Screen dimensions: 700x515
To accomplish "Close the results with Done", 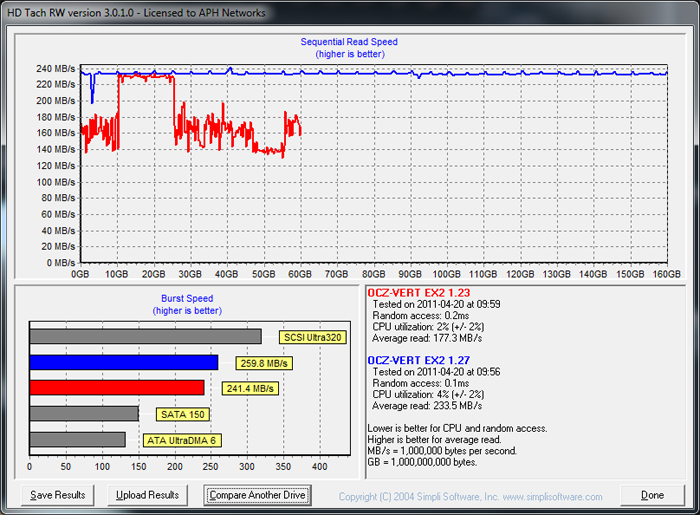I will coord(652,495).
